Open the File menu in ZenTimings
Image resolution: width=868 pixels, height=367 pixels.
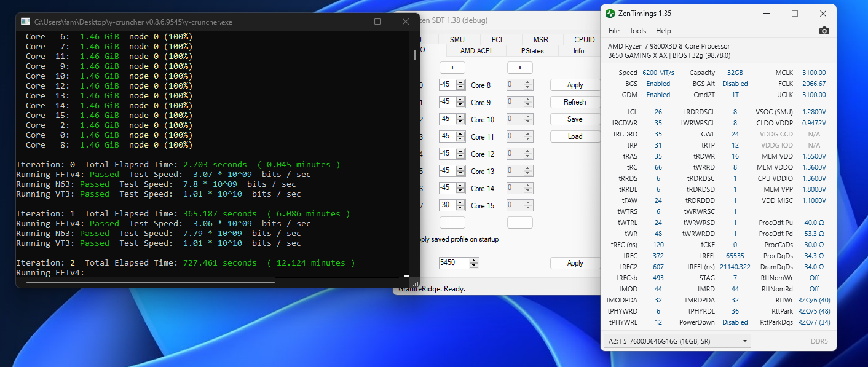(614, 31)
